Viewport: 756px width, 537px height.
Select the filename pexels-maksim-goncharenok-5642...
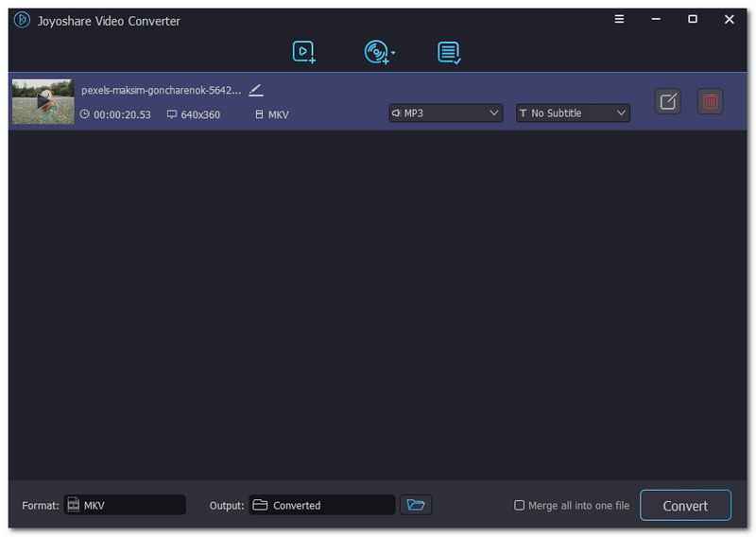point(161,90)
